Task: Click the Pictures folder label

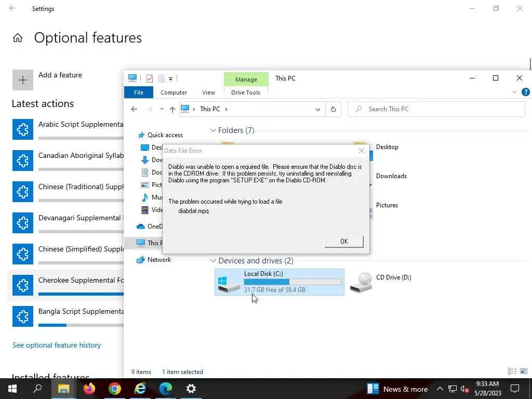Action: (x=387, y=205)
